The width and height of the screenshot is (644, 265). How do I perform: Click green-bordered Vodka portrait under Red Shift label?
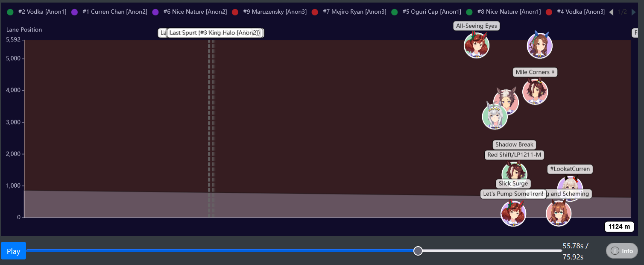point(514,174)
